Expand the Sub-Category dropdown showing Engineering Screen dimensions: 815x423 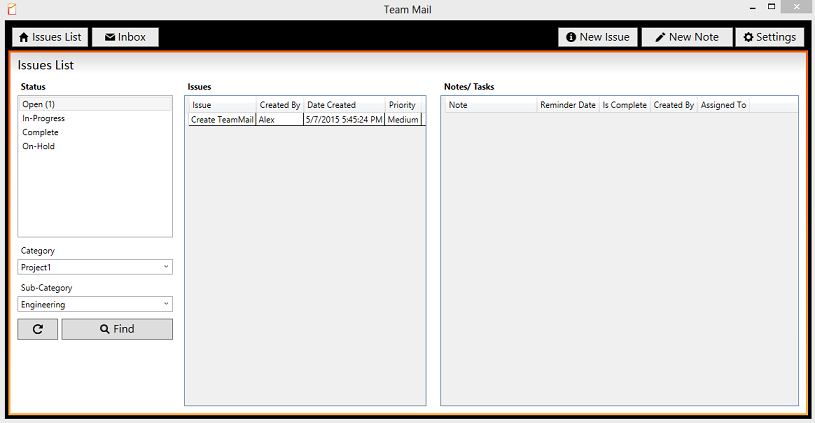pos(95,304)
